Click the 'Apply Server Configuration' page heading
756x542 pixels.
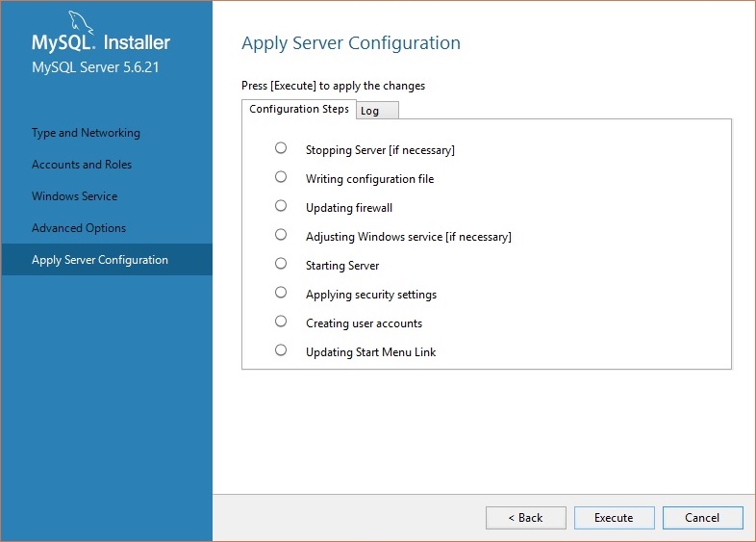click(x=351, y=43)
